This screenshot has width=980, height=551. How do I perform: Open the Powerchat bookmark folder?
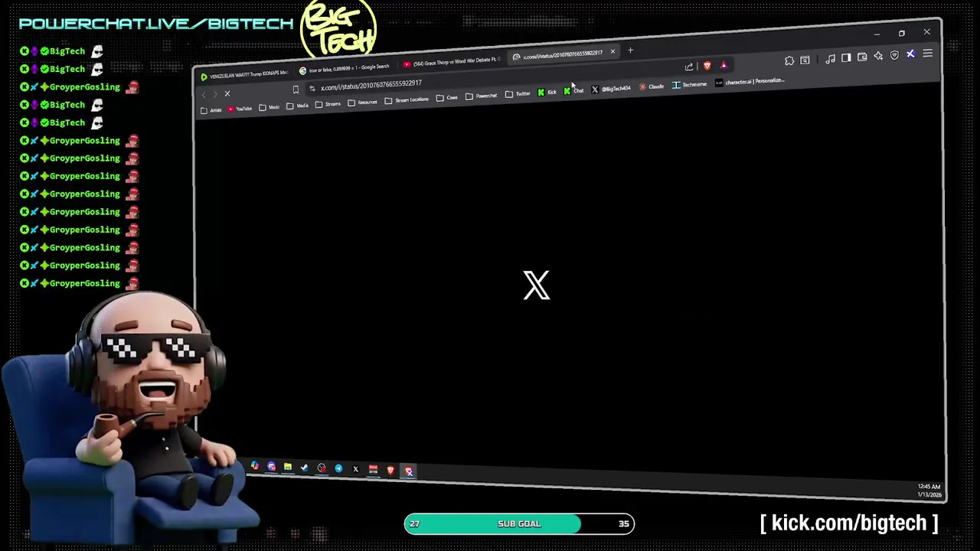(x=481, y=96)
